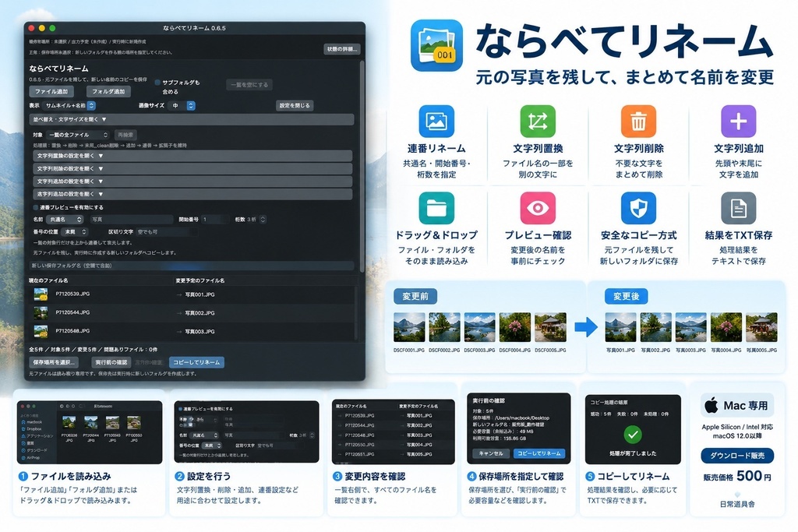Click the 新しい保存フォルダ名 input field
This screenshot has width=798, height=532.
192,266
